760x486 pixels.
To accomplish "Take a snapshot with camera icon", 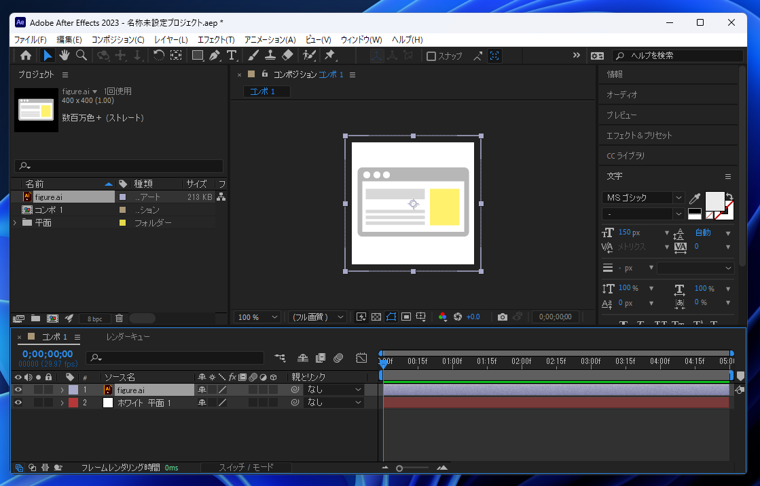I will click(503, 317).
